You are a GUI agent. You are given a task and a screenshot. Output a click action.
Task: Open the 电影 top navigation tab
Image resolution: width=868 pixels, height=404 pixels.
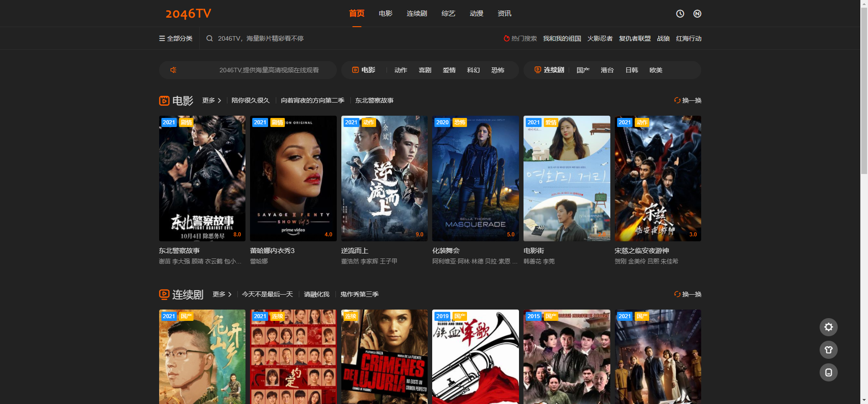(386, 14)
